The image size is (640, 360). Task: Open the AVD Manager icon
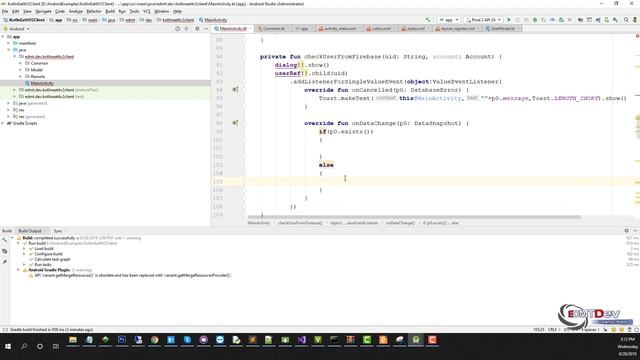pos(607,20)
